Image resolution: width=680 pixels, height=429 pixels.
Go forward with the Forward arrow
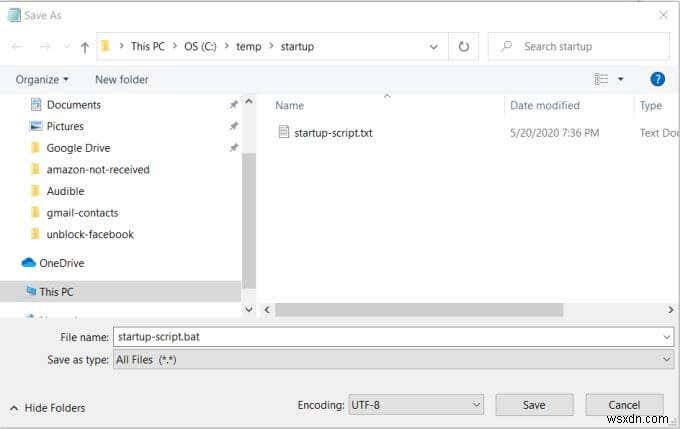tap(45, 46)
